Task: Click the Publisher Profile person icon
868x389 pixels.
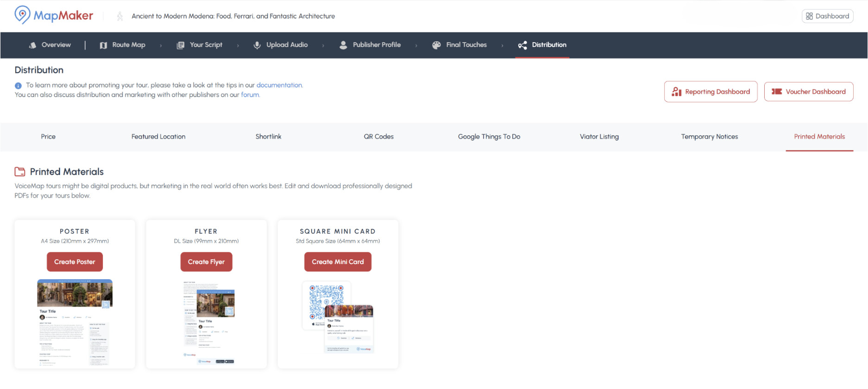Action: tap(343, 45)
